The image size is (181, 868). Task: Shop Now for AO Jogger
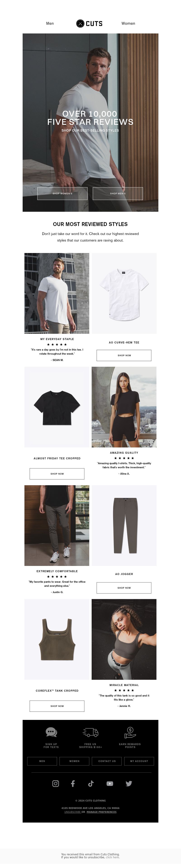click(124, 588)
